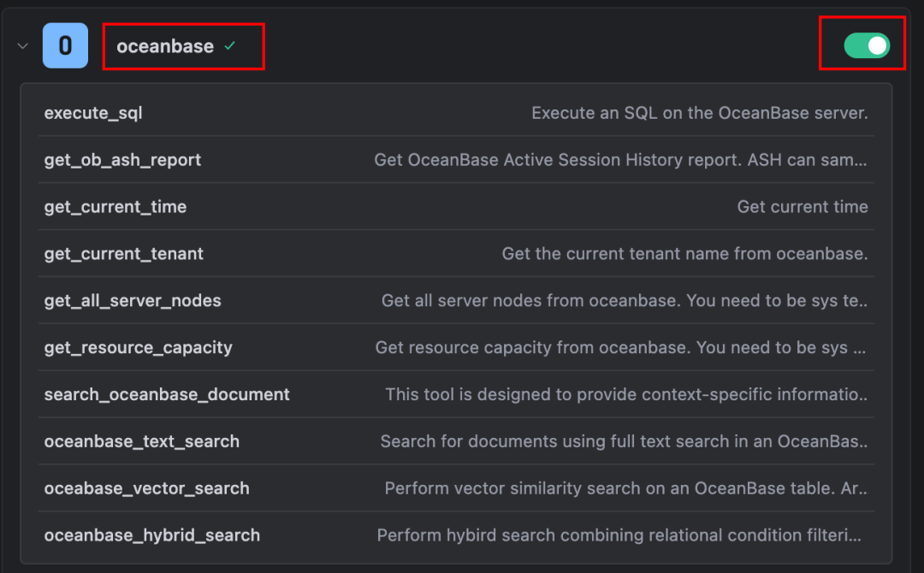Click description starting "This tool is designed"

click(x=626, y=394)
